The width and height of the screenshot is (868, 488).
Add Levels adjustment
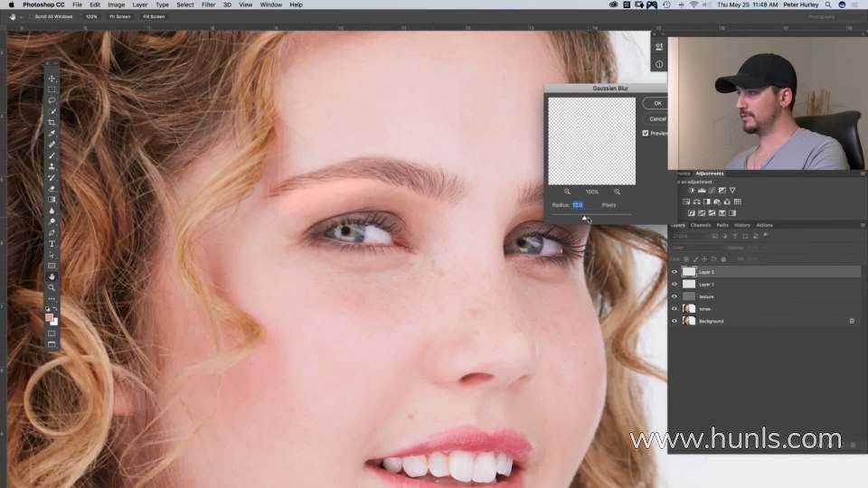click(x=702, y=191)
